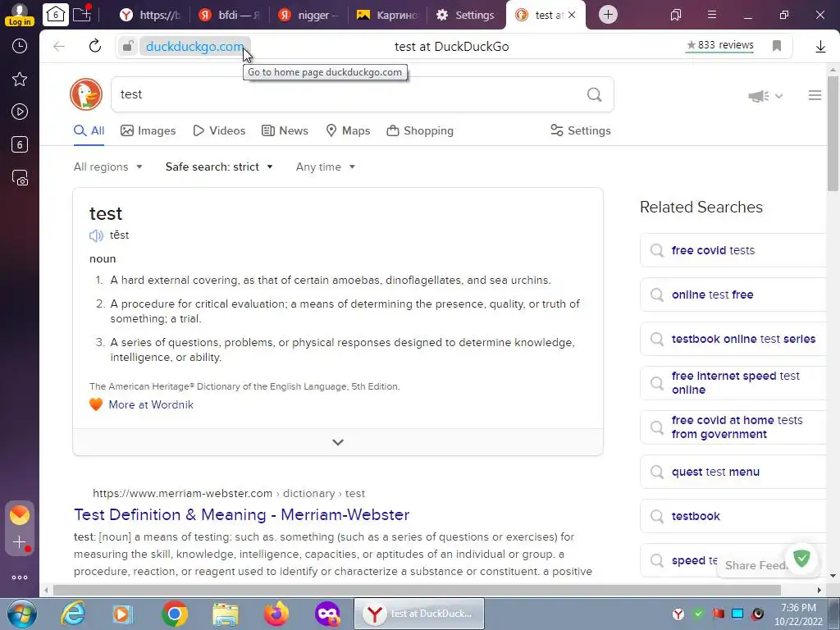
Task: Open Windows Start button
Action: [21, 614]
